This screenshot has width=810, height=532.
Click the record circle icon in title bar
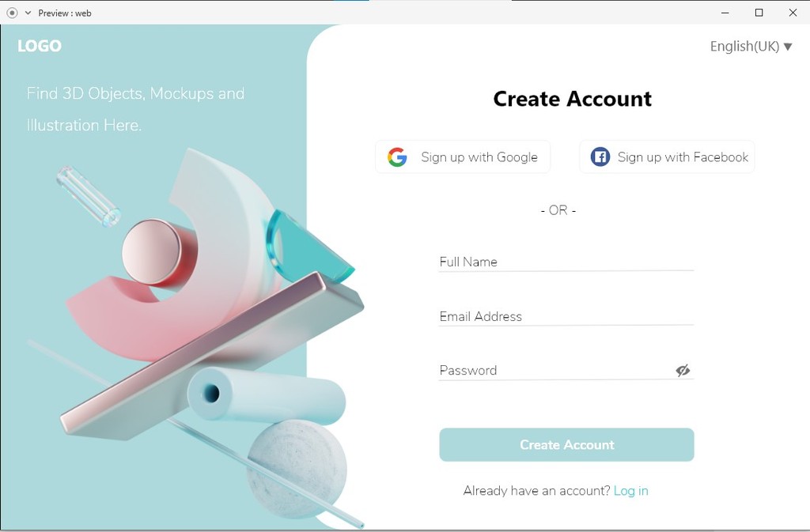[12, 13]
